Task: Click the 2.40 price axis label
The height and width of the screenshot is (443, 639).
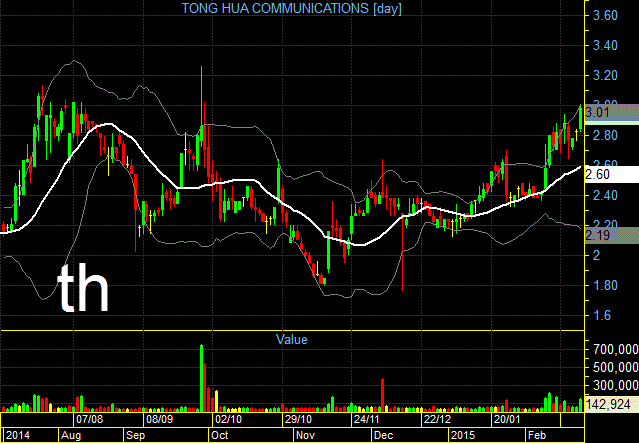Action: click(x=605, y=196)
